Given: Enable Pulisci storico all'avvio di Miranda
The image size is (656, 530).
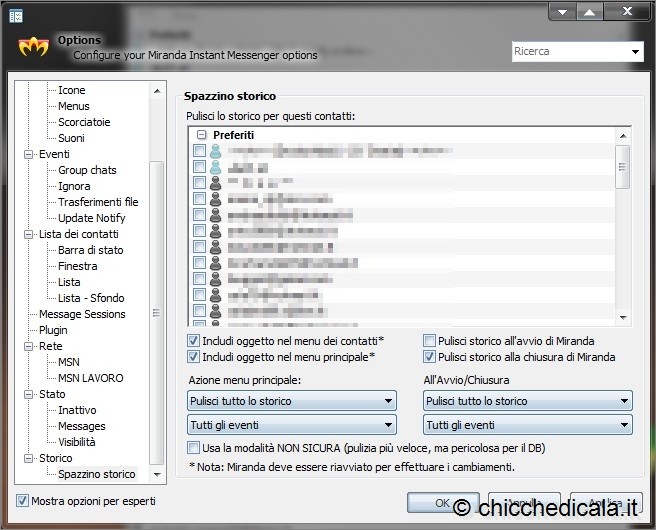Looking at the screenshot, I should tap(430, 341).
